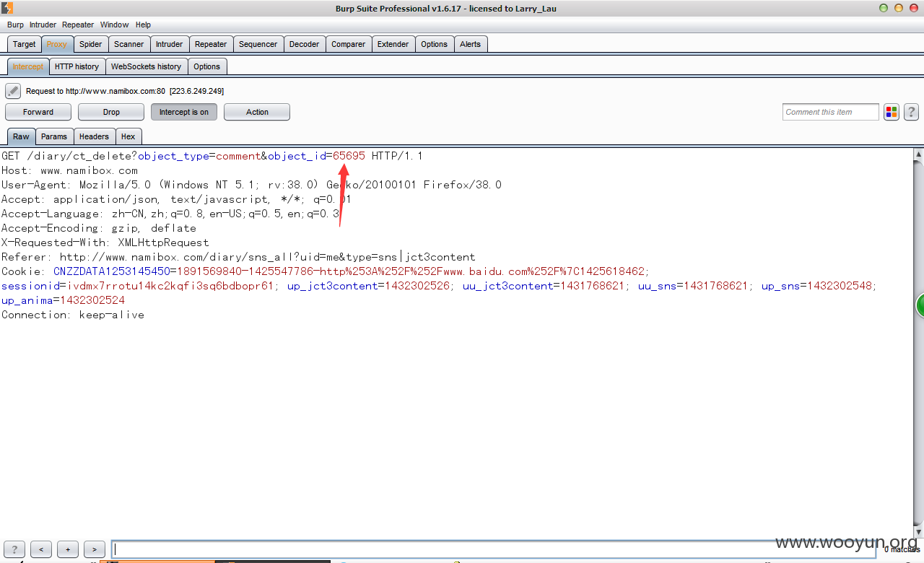Click the Comment this item field
The width and height of the screenshot is (924, 563).
[x=831, y=112]
